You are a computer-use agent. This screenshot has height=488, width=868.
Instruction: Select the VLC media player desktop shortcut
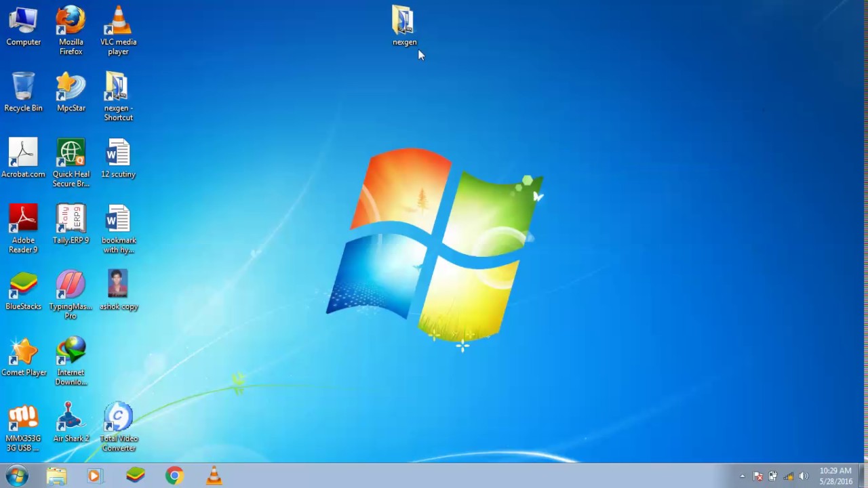click(118, 30)
